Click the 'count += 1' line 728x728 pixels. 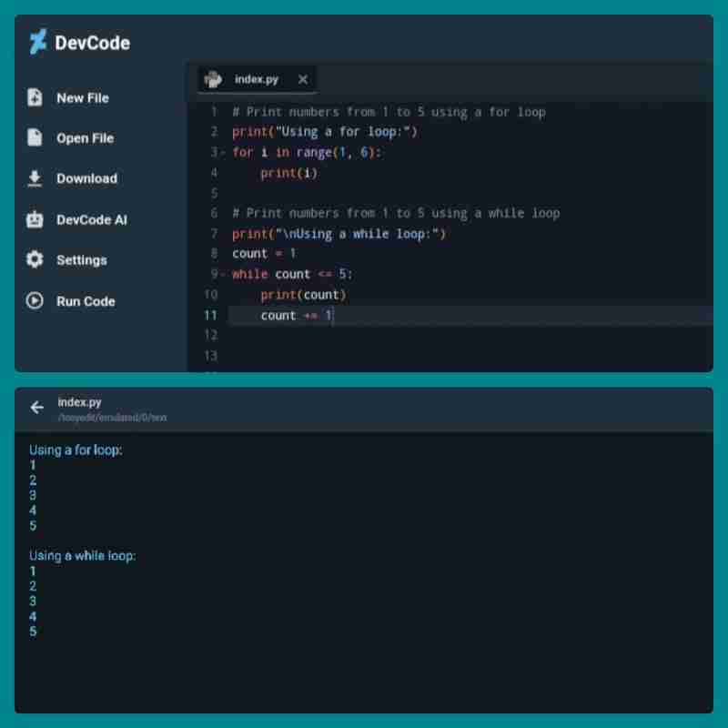[297, 315]
